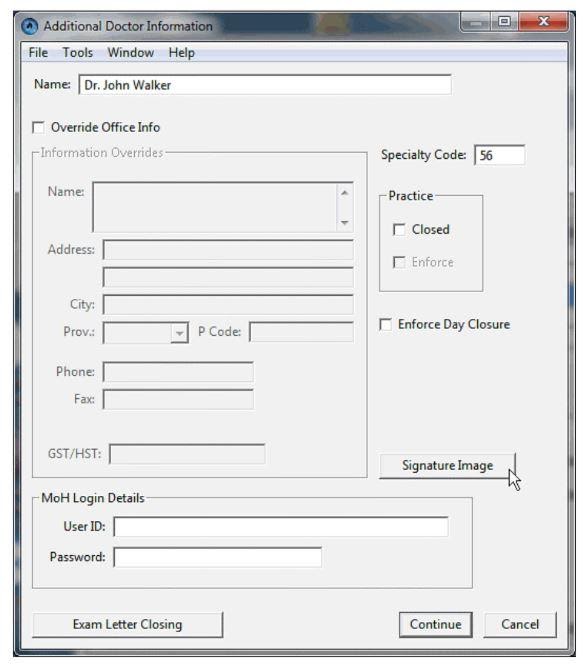Focus the MoH User ID field
Screen dimensions: 586x665
281,526
